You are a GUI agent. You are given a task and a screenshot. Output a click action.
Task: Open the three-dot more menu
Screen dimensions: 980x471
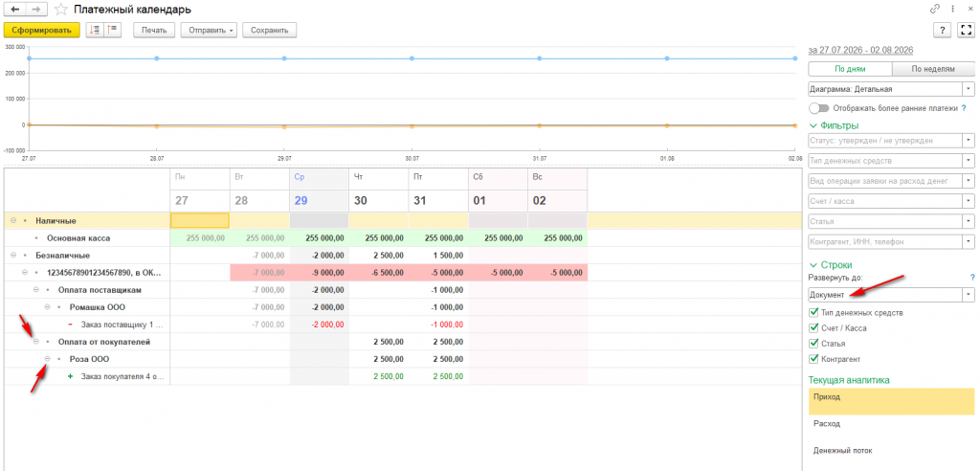953,9
